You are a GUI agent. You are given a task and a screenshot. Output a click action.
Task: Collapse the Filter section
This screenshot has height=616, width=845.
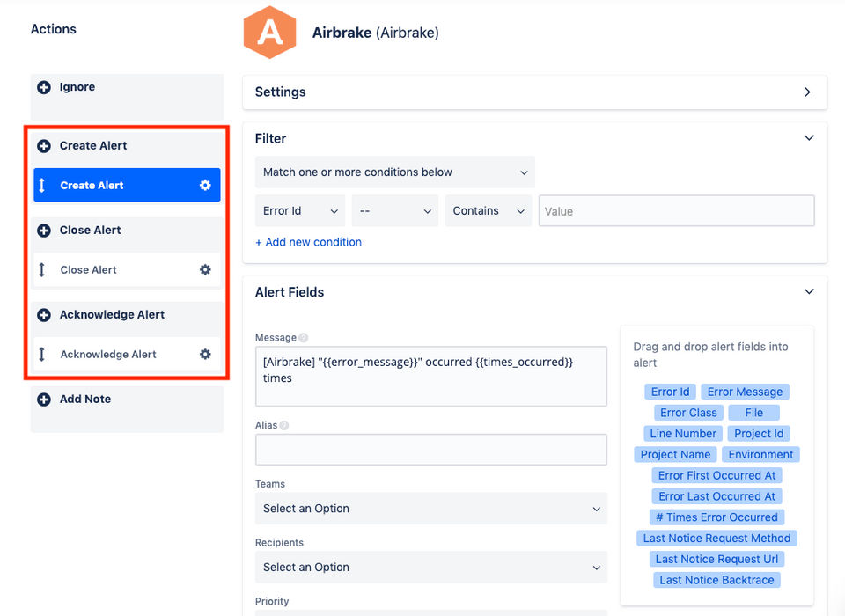pos(809,138)
